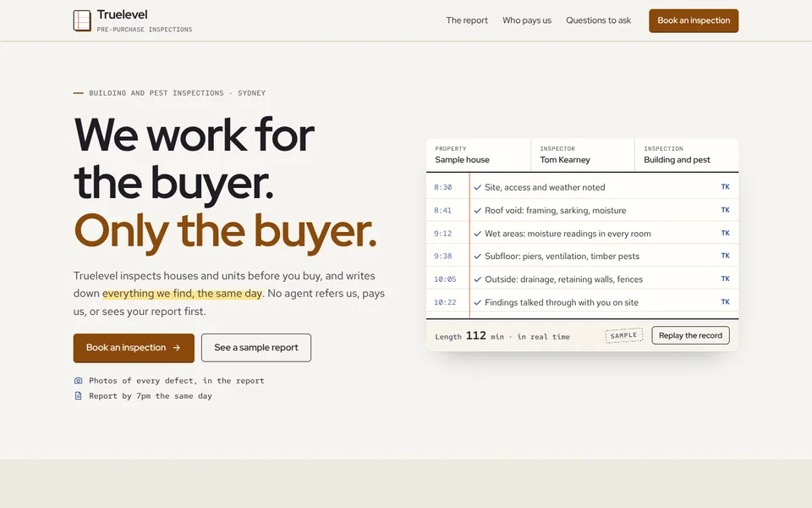Click 'Photos of every defect, in the report'
This screenshot has height=508, width=812.
[x=177, y=380]
